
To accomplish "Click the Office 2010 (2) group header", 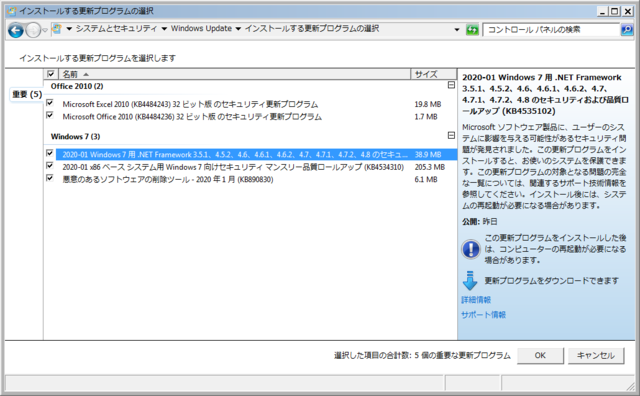I will click(x=77, y=86).
